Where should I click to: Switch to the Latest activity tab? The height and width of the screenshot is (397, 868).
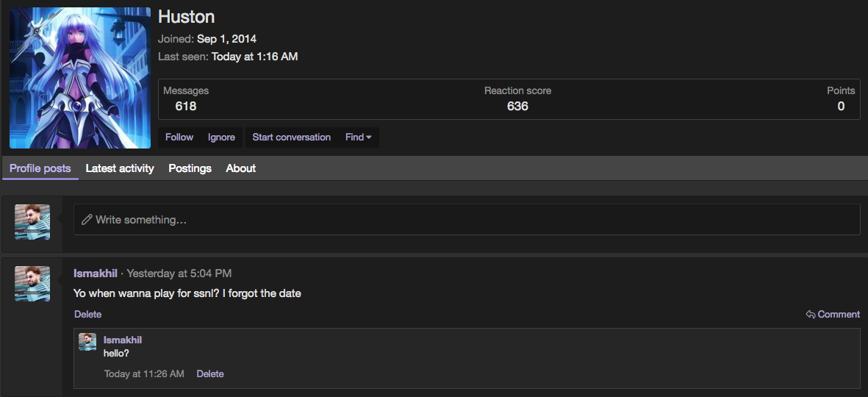click(120, 168)
